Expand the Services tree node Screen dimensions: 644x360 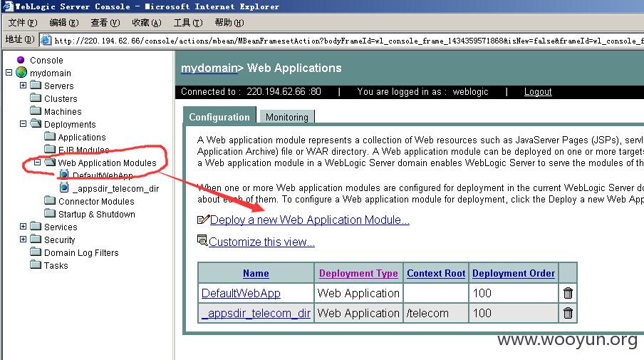click(x=23, y=227)
